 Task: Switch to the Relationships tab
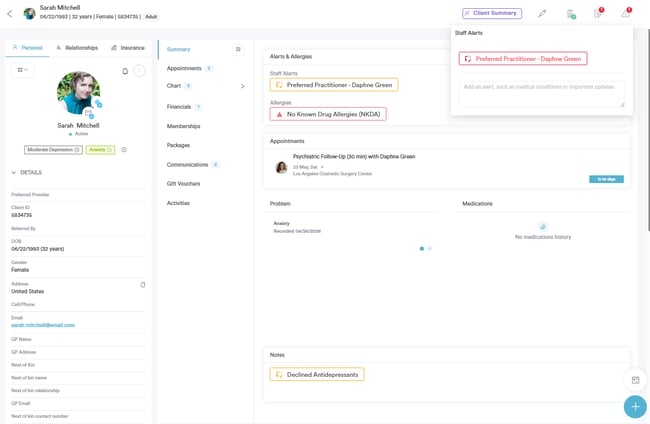tap(77, 48)
